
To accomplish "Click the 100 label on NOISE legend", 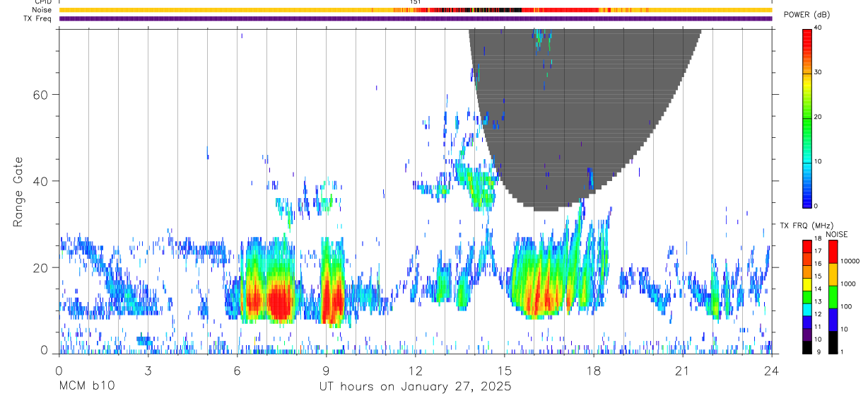I will [847, 307].
